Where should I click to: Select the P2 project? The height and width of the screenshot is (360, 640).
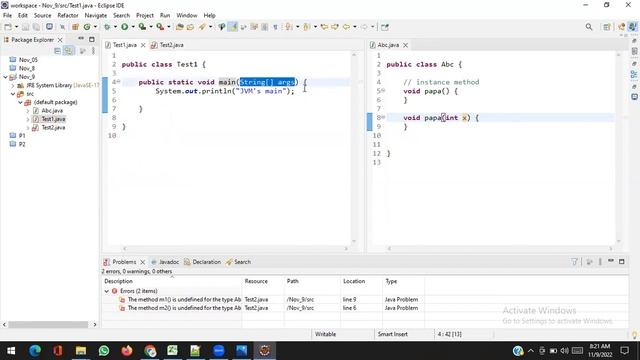tap(22, 144)
